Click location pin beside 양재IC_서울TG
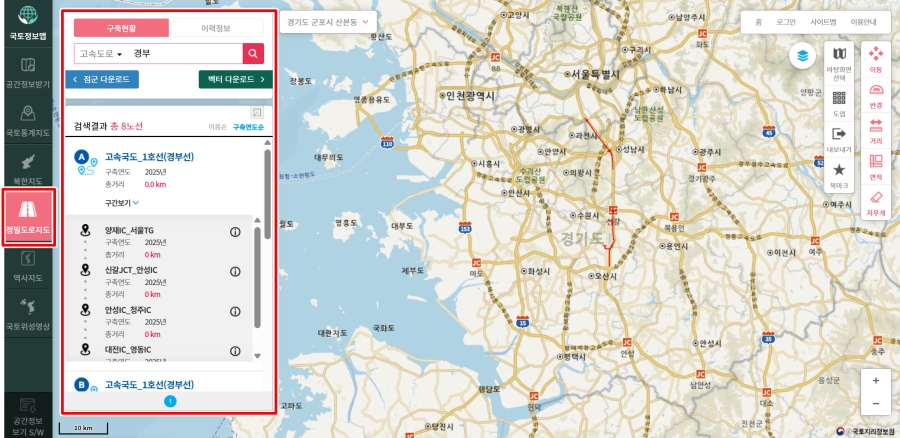Viewport: 900px width, 438px height. 86,230
